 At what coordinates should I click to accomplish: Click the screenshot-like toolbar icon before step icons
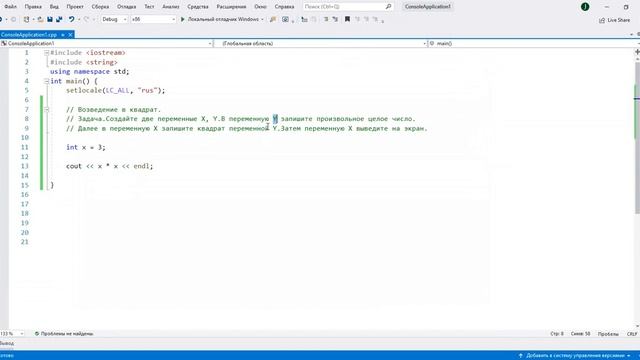[x=285, y=19]
